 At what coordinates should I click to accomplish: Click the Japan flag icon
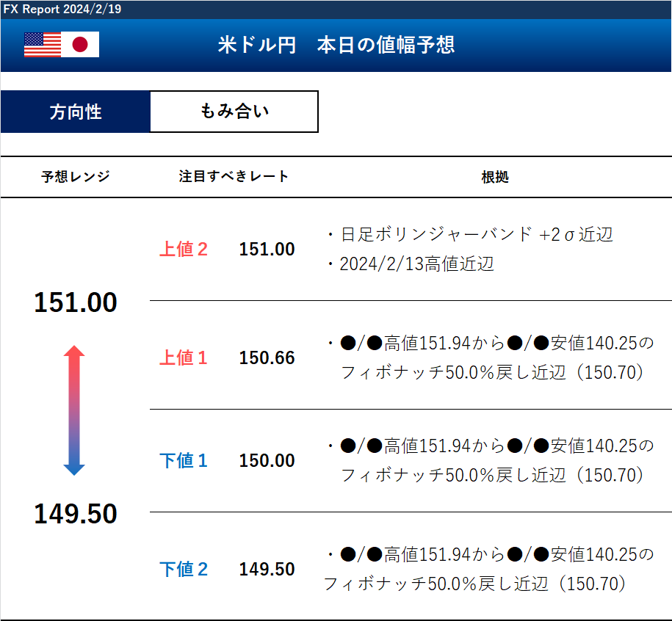click(80, 45)
